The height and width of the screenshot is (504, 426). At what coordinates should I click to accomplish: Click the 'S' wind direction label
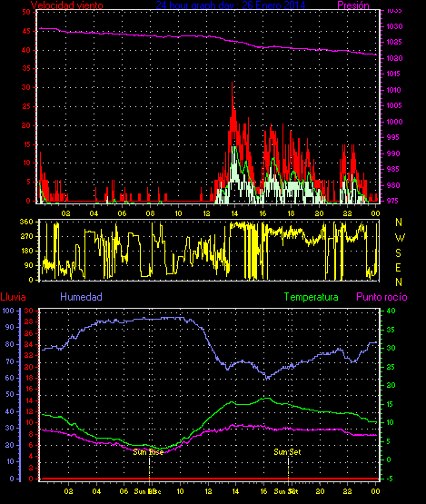[x=399, y=253]
